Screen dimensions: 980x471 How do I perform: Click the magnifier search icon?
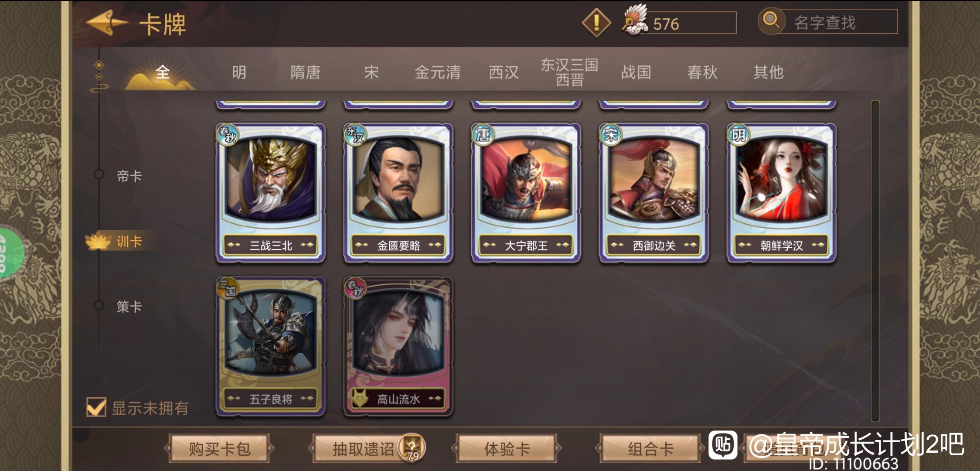(771, 20)
